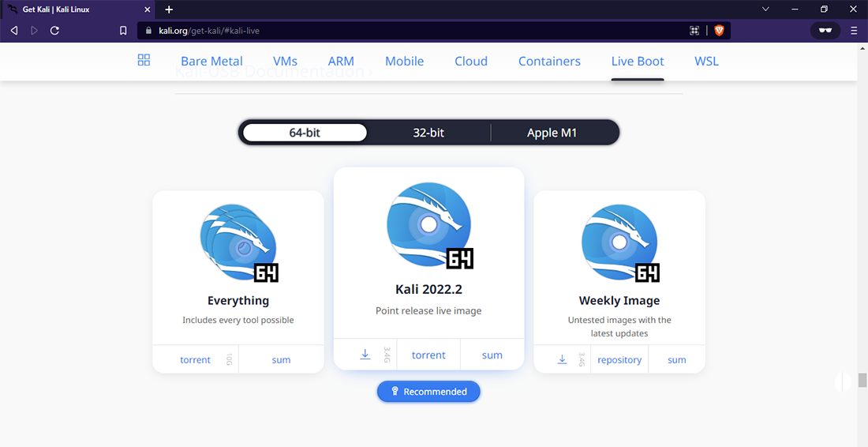Click the page vertical scrollbar thumb
Screen dimensions: 868x447
click(862, 380)
